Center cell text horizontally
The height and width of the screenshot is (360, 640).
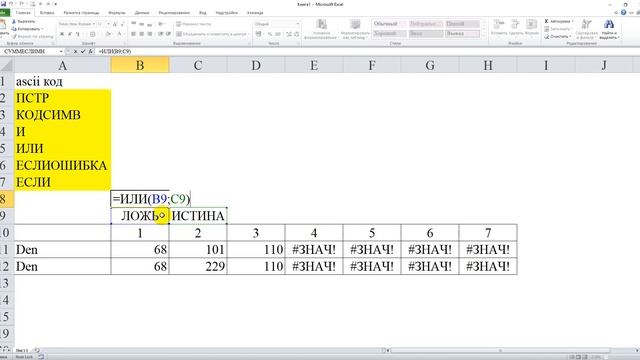[x=142, y=34]
